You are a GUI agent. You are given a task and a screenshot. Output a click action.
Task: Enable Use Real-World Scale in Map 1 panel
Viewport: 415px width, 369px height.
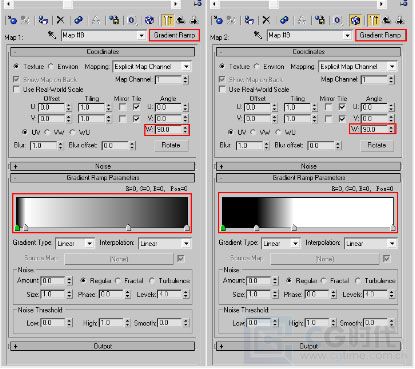pyautogui.click(x=16, y=89)
